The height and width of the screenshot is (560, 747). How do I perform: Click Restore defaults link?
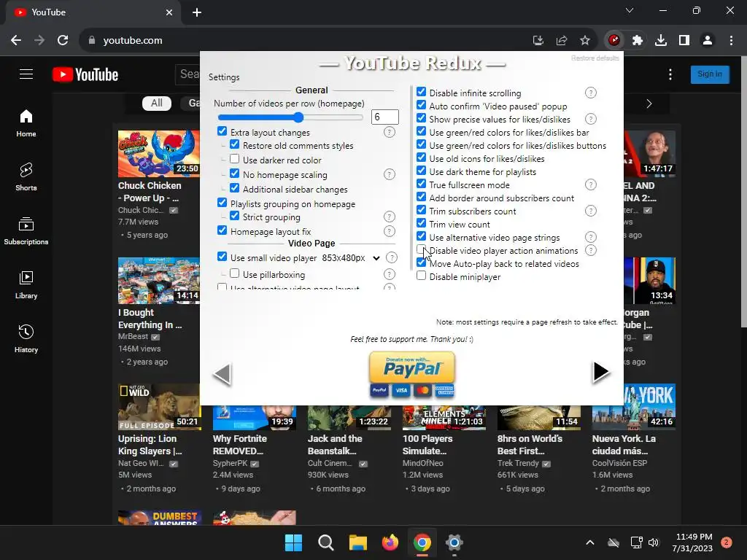(595, 58)
